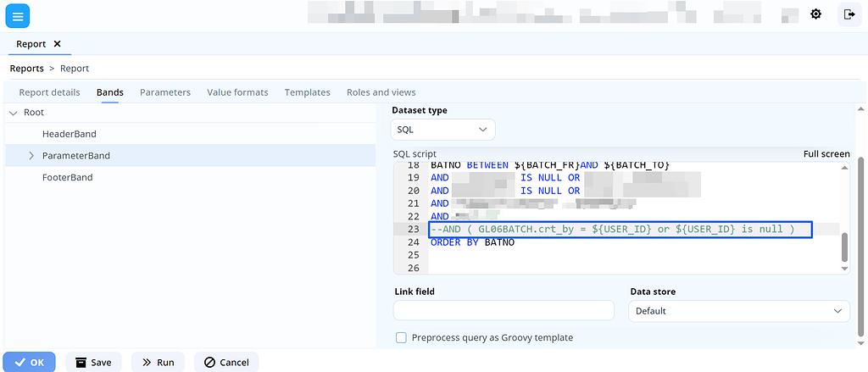The image size is (868, 372).
Task: Click empty line 25 in editor
Action: click(634, 255)
